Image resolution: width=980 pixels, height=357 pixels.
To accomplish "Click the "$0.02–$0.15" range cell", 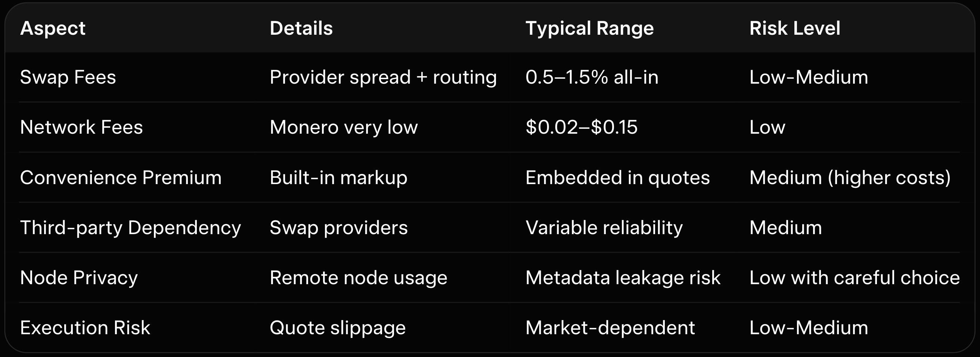I will pyautogui.click(x=581, y=127).
